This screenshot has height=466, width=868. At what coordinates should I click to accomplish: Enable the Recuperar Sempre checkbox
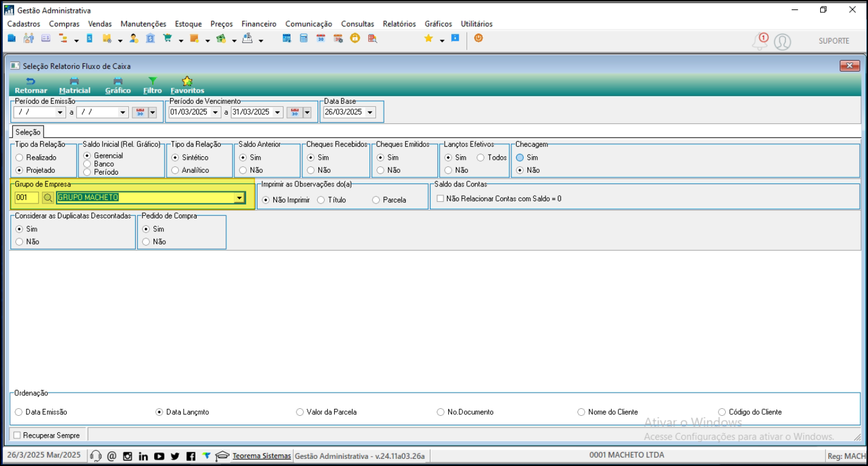[17, 435]
